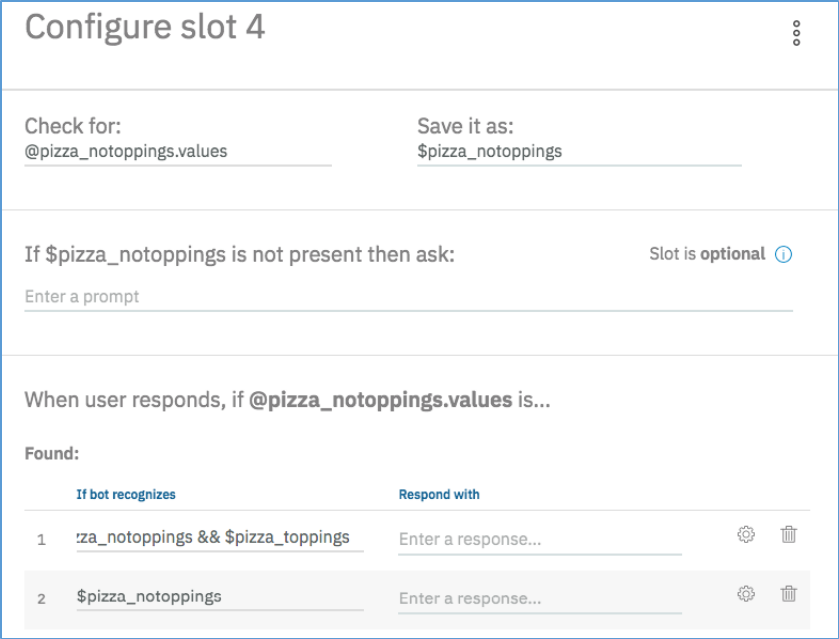
Task: Click the Respond with column header
Action: pyautogui.click(x=439, y=494)
